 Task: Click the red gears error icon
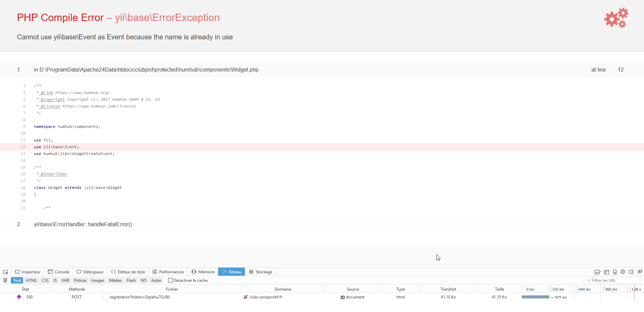[x=616, y=18]
